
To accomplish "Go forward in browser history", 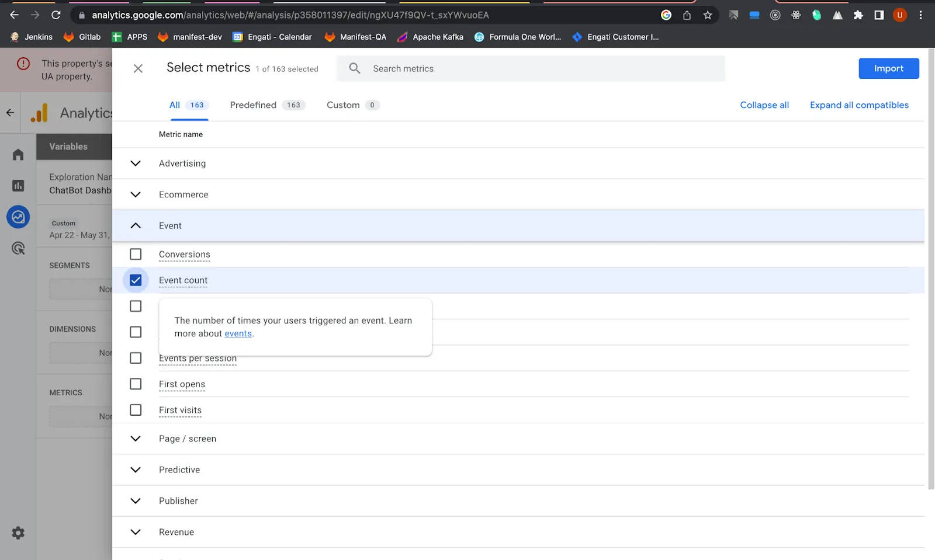I will [35, 15].
